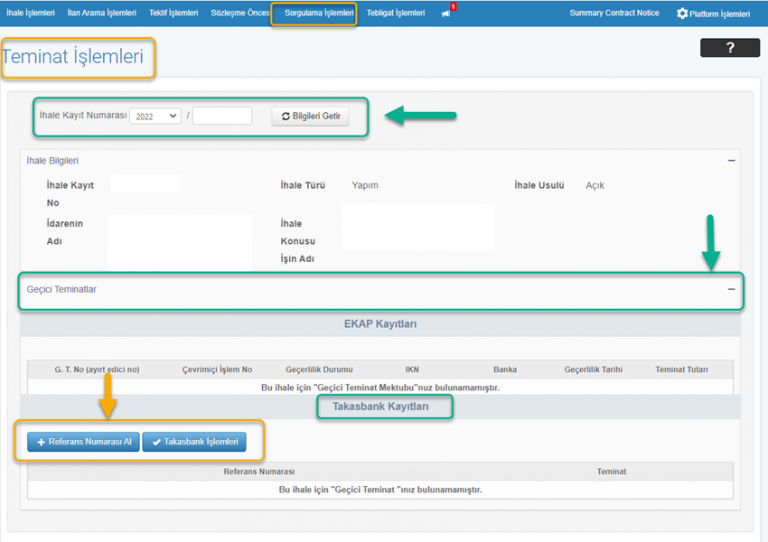The image size is (768, 542).
Task: Open the İhale İşlemleri menu
Action: pos(29,13)
